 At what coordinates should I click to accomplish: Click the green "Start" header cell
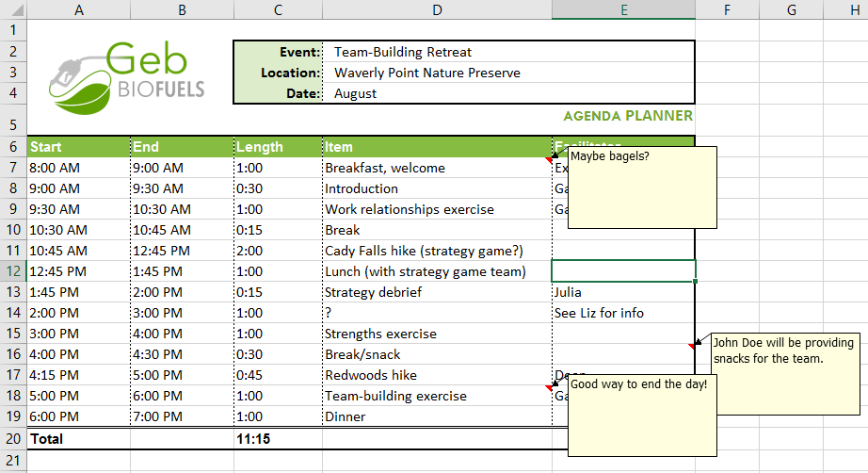(78, 147)
